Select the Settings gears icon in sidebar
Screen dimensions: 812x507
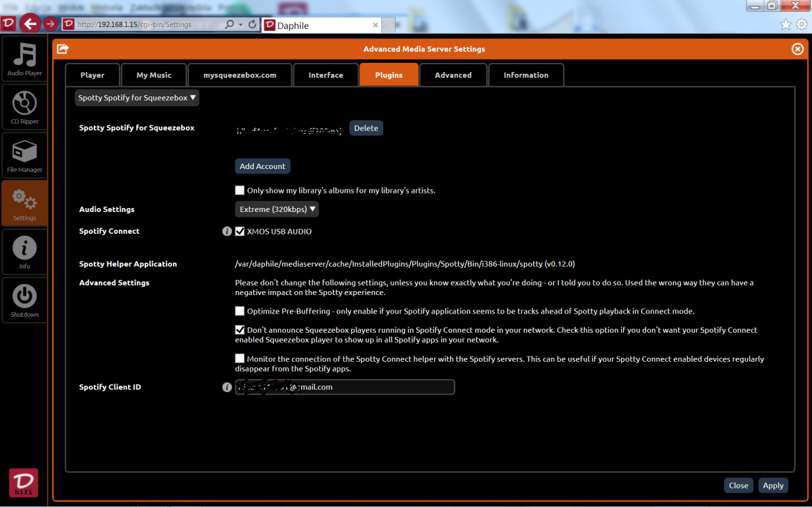(24, 204)
